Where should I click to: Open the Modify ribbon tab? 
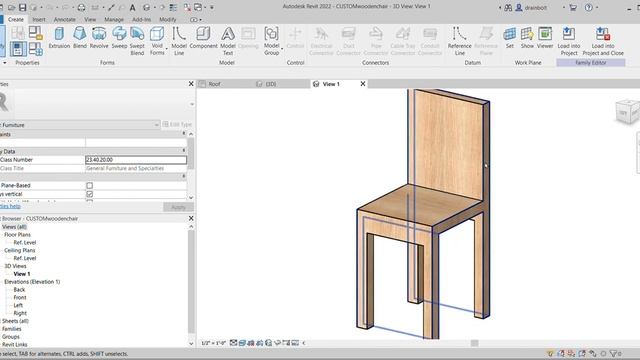(167, 20)
